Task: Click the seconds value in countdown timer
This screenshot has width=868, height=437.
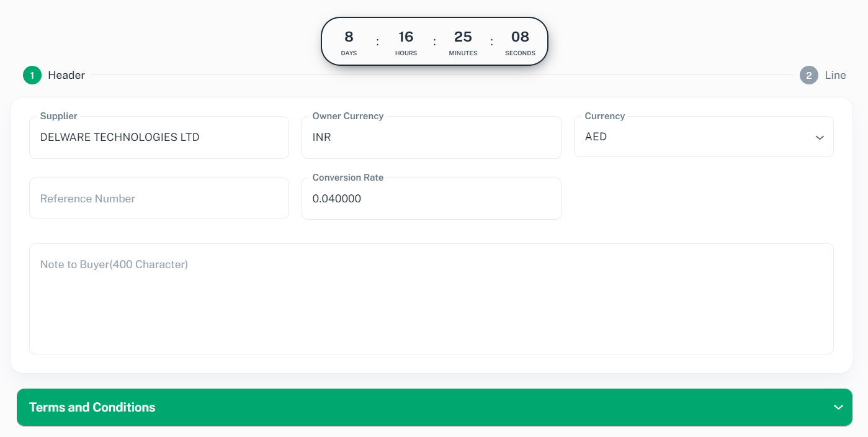Action: pyautogui.click(x=520, y=37)
